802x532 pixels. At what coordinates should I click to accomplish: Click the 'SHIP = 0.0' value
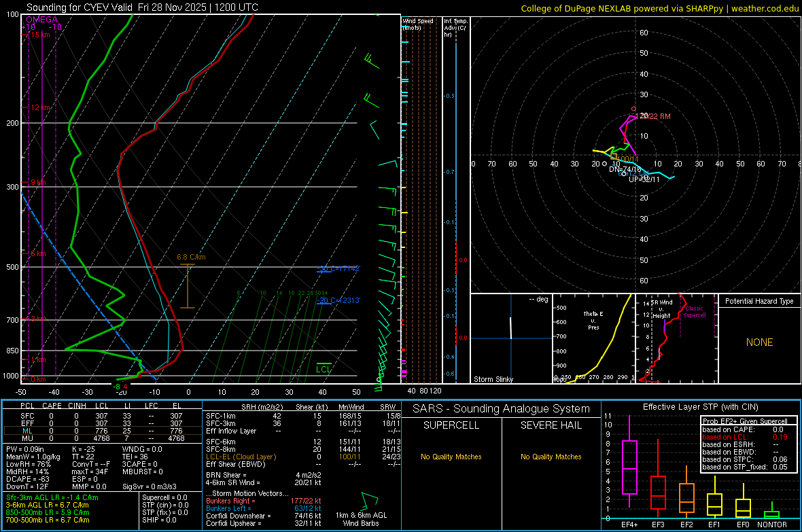coord(159,520)
